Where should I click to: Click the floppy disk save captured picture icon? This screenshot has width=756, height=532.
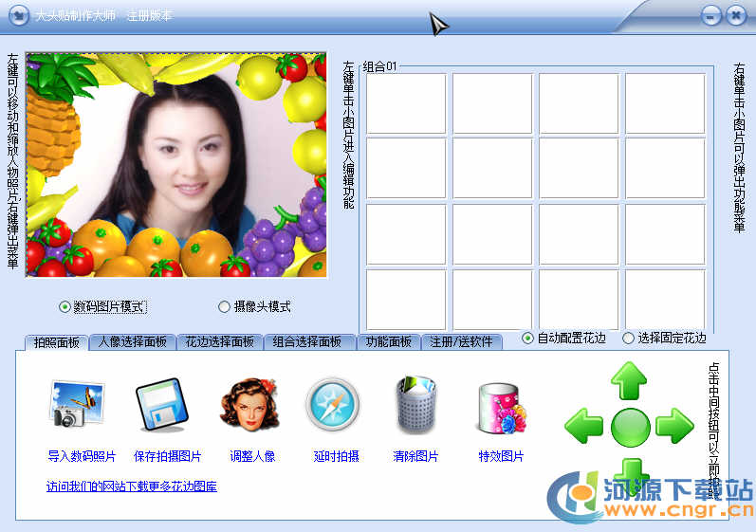(162, 405)
